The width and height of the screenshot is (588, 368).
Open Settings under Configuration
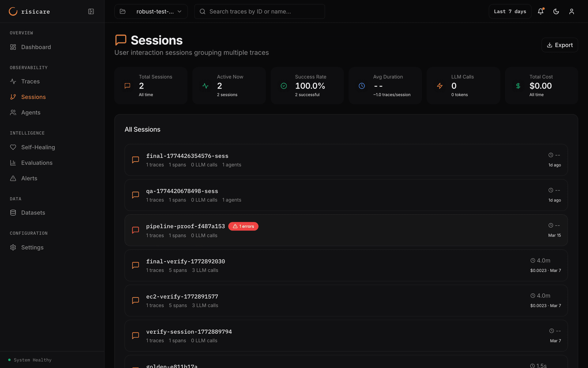pos(32,247)
